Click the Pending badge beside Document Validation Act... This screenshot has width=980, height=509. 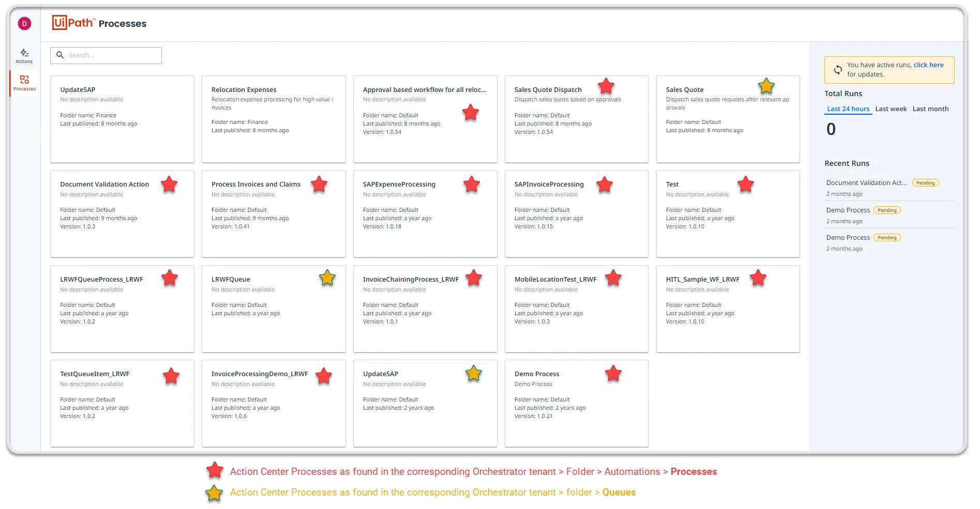coord(926,183)
